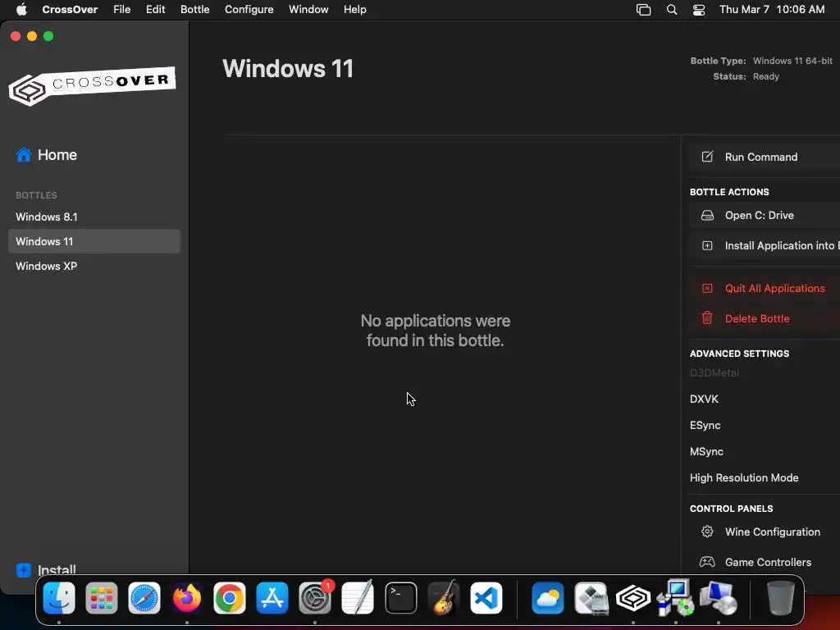Click the Quit All Applications X icon
840x630 pixels.
(x=707, y=288)
